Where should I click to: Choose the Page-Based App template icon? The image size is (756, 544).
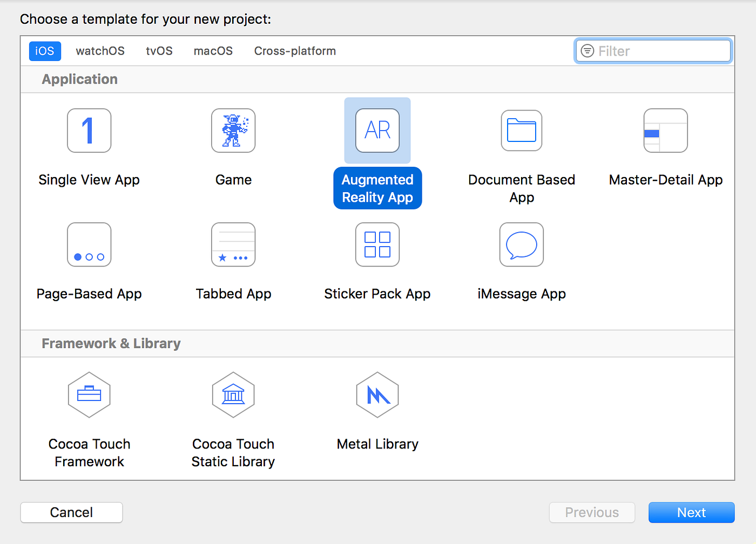[x=89, y=244]
